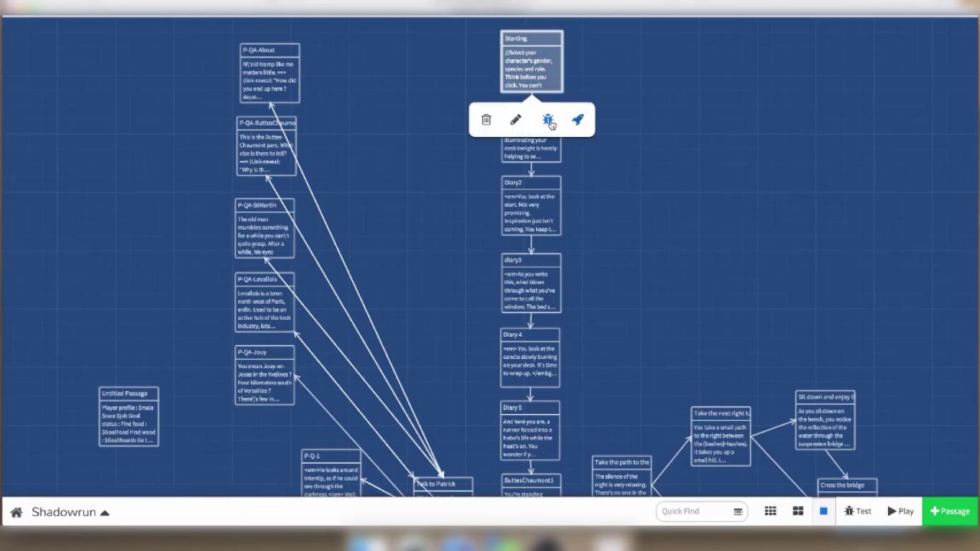Select the P-QA-Levallois passage

(x=264, y=302)
